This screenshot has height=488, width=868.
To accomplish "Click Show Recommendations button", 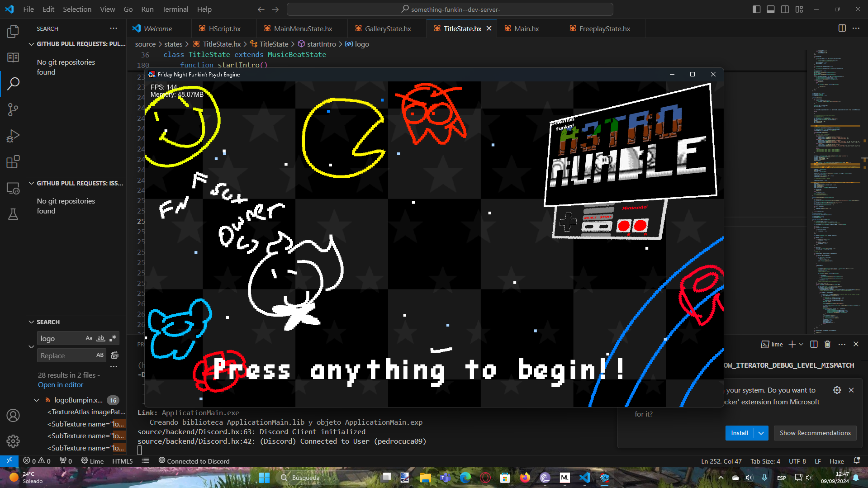I will pyautogui.click(x=815, y=433).
